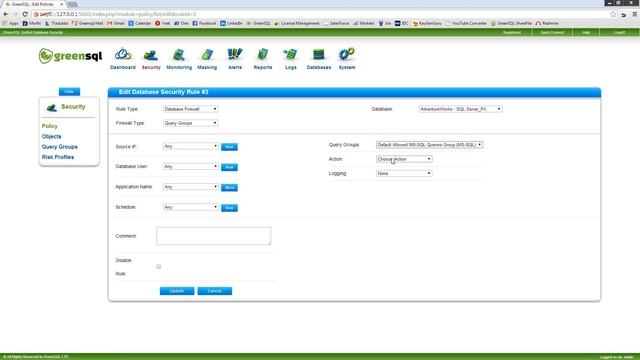Screen dimensions: 640x360
Task: Click Logoff in top green bar
Action: (619, 32)
